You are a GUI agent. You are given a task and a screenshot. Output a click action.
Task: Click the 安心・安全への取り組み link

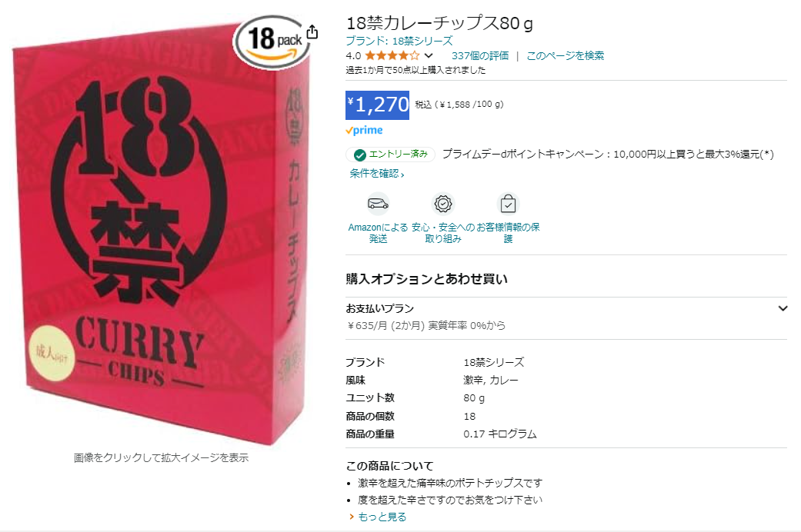(x=443, y=233)
